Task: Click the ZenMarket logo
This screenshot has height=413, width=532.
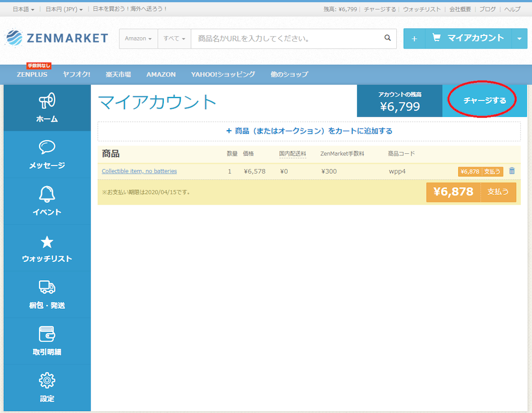Action: pyautogui.click(x=57, y=38)
